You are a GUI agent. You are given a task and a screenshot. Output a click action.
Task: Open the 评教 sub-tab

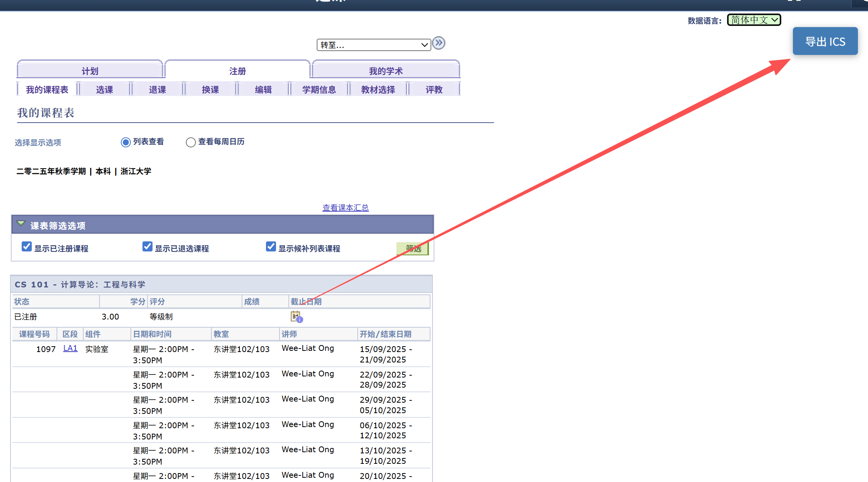tap(434, 90)
